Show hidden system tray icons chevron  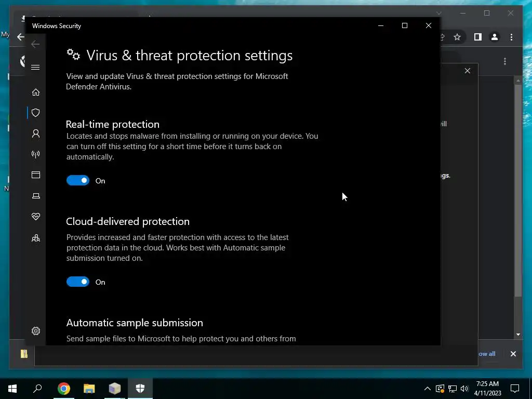tap(428, 389)
